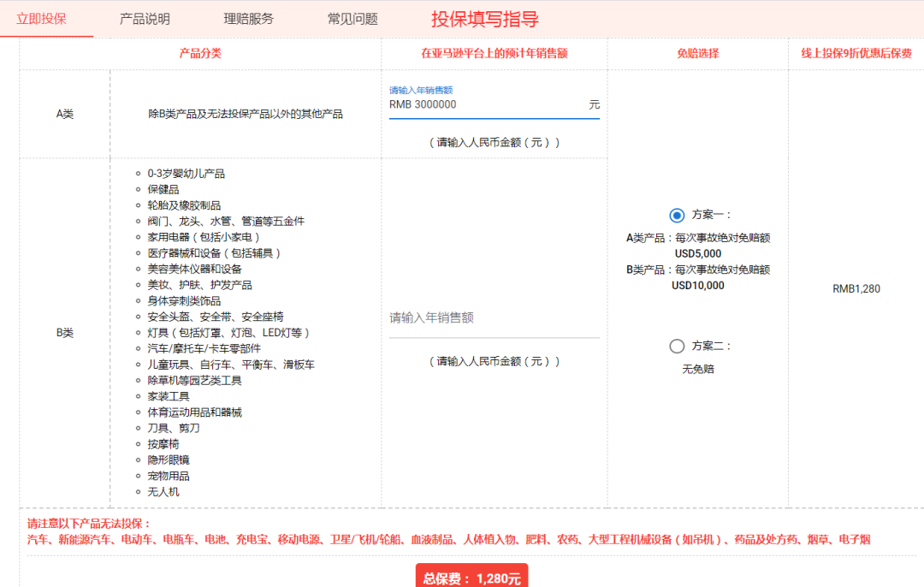Click the 阀门、龙头、水管、管道等五金件 item
The height and width of the screenshot is (587, 924).
click(x=226, y=221)
